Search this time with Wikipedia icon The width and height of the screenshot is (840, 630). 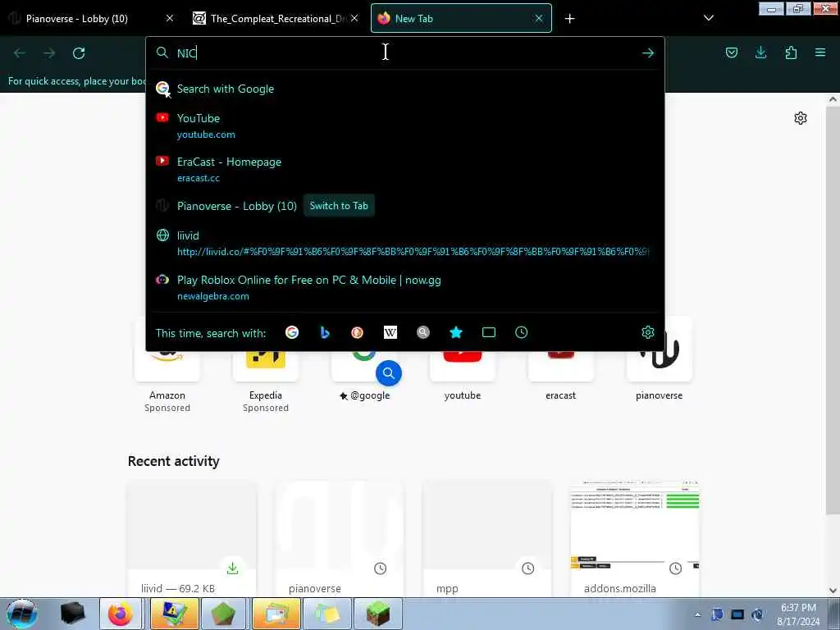(x=390, y=333)
